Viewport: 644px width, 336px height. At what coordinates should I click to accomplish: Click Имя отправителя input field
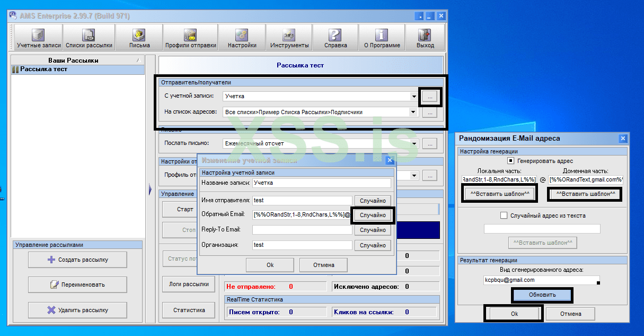302,200
